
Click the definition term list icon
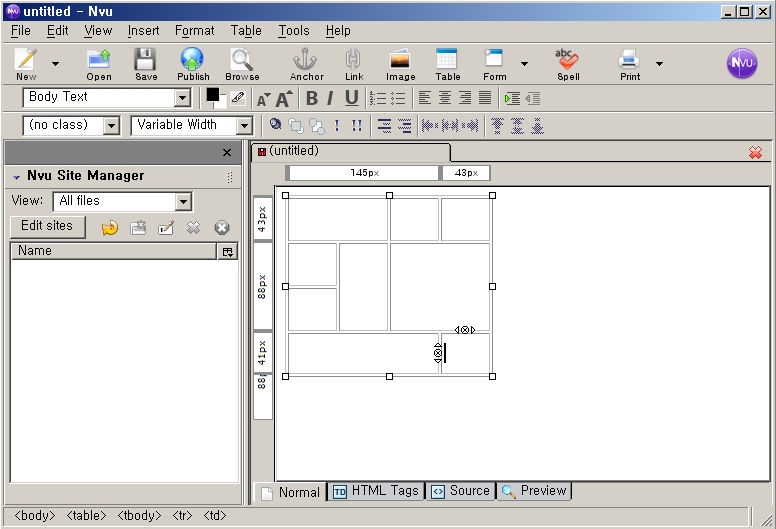tap(384, 126)
